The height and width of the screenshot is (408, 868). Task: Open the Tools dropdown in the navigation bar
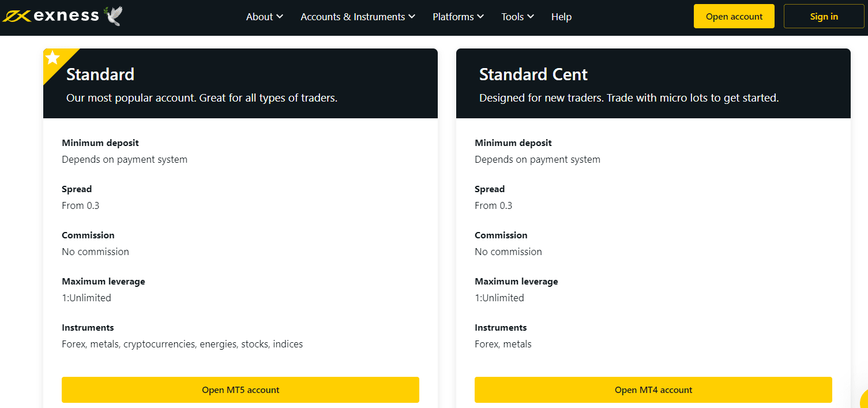[517, 17]
